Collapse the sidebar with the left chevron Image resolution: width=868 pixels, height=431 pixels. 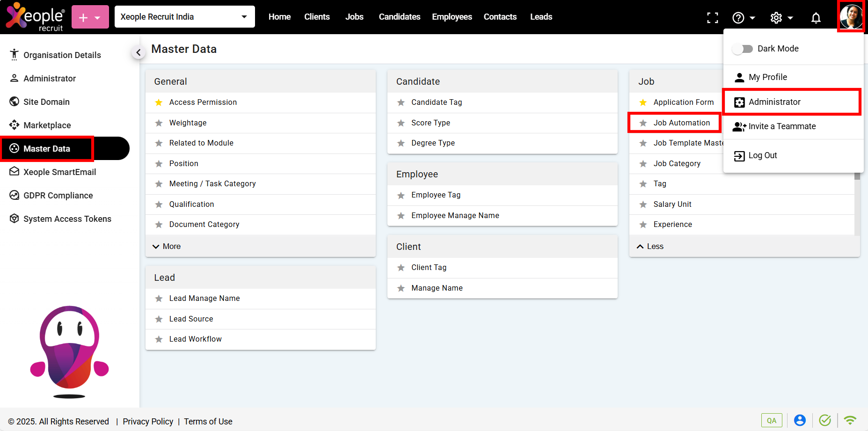click(138, 52)
